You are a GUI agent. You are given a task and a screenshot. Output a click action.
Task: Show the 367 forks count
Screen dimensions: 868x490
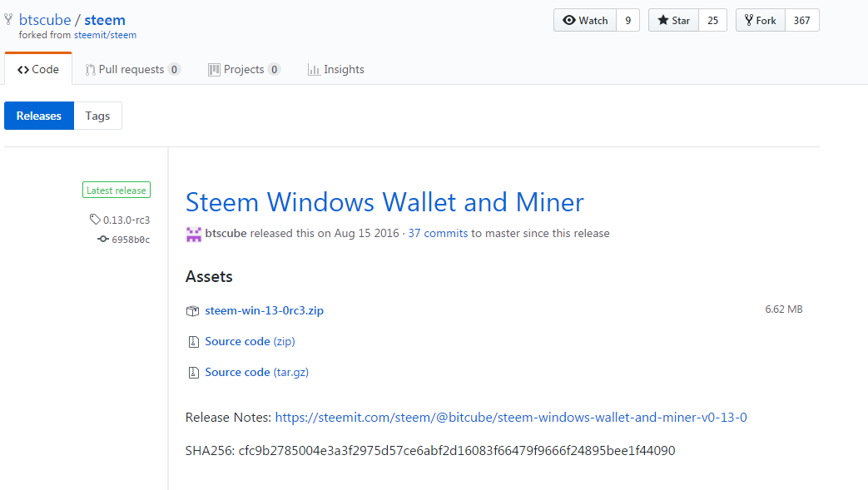[x=801, y=21]
